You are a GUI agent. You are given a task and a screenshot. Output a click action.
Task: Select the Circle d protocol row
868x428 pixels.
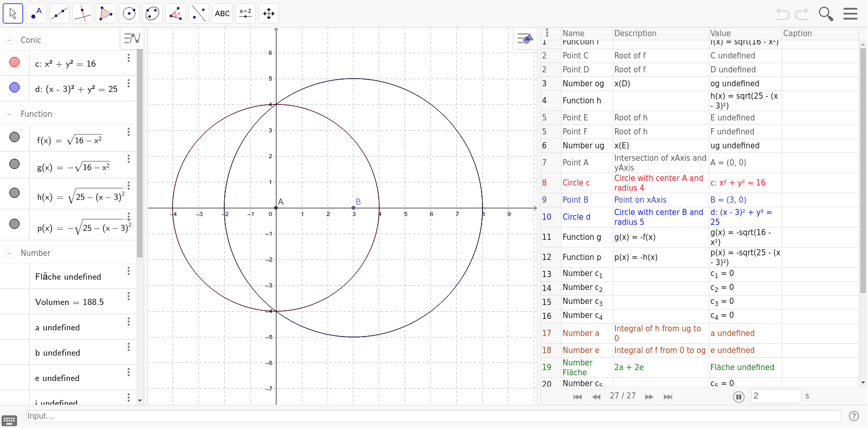700,217
